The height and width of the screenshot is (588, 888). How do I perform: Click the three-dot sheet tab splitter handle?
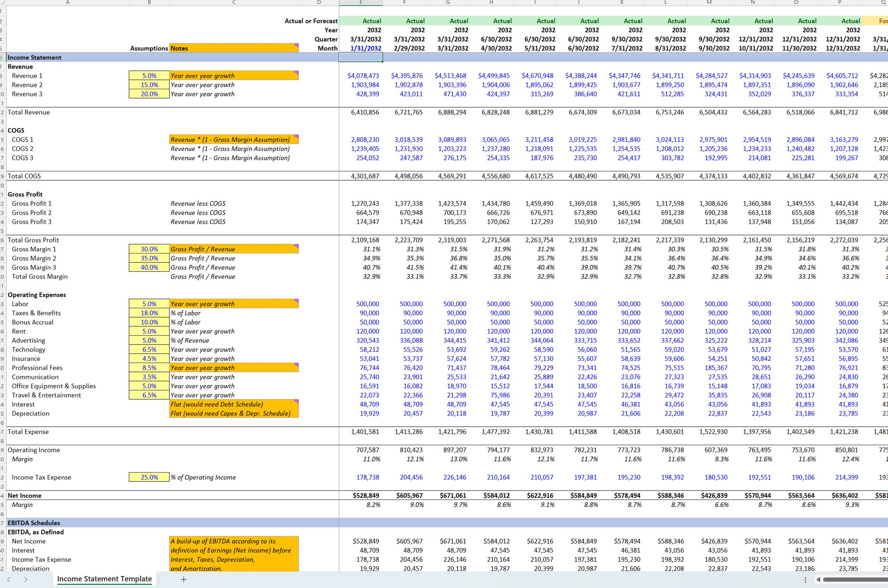805,580
